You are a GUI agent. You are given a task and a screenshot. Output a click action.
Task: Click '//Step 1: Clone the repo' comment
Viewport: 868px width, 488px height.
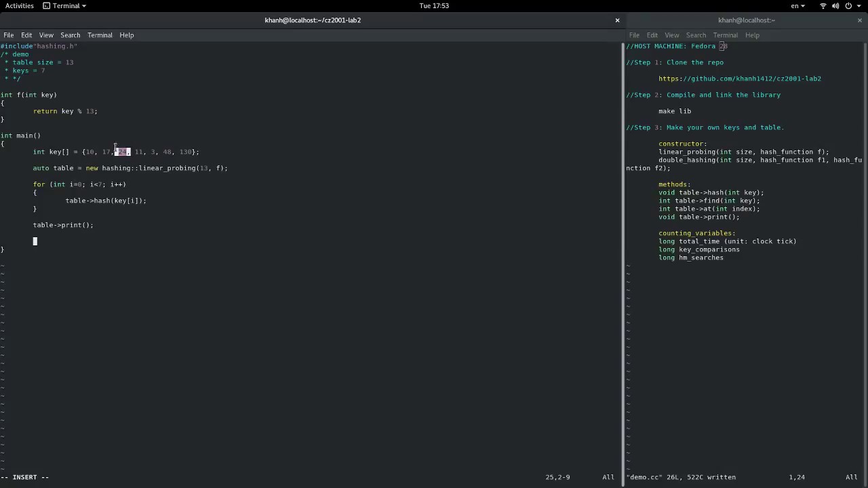(675, 62)
